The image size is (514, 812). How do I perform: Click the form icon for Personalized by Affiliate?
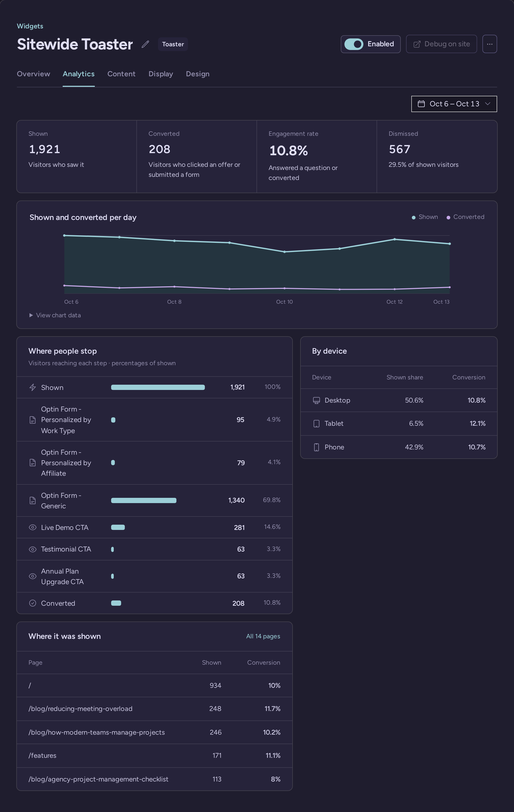coord(32,463)
